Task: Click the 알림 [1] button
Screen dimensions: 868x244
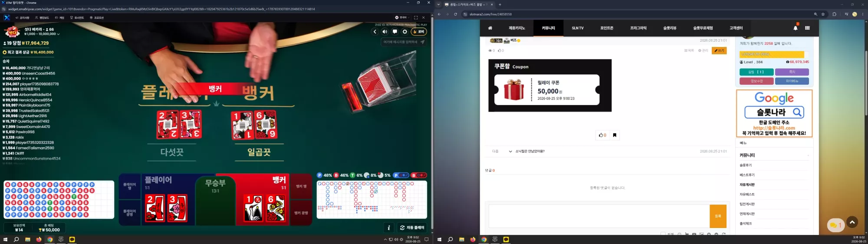Action: click(x=756, y=72)
